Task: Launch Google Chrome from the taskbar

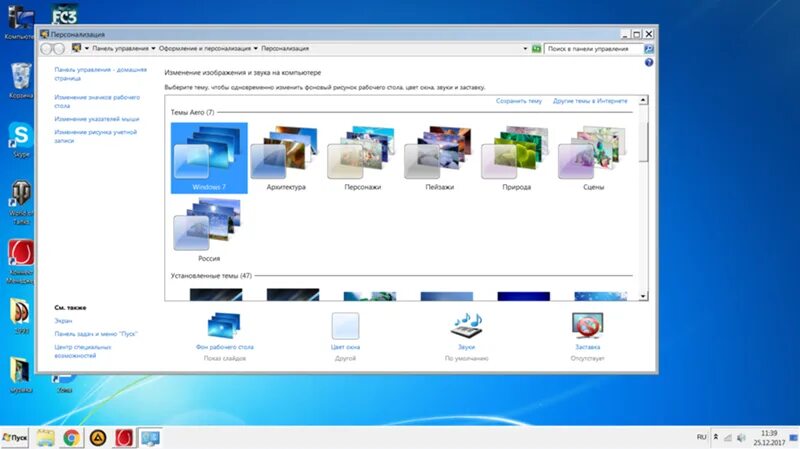Action: pos(71,438)
